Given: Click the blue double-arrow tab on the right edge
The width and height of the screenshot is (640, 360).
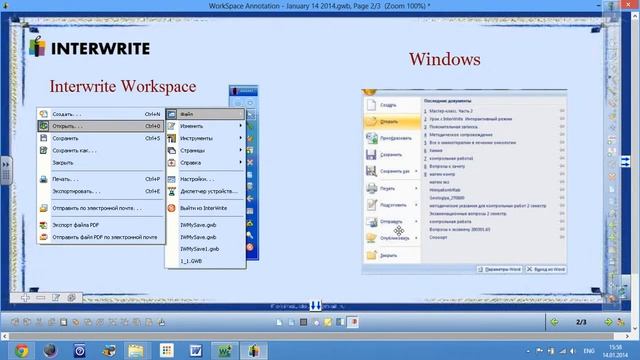Looking at the screenshot, I should click(x=626, y=161).
